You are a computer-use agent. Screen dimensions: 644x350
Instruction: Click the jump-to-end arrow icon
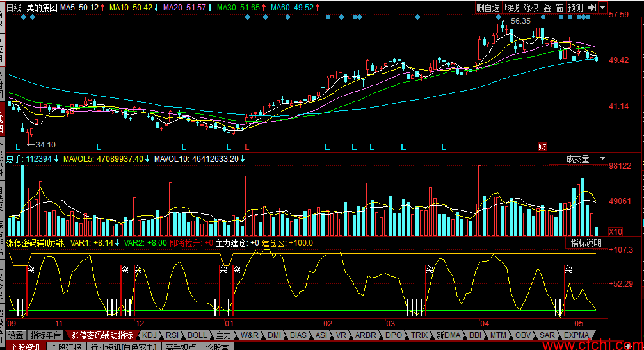point(592,8)
